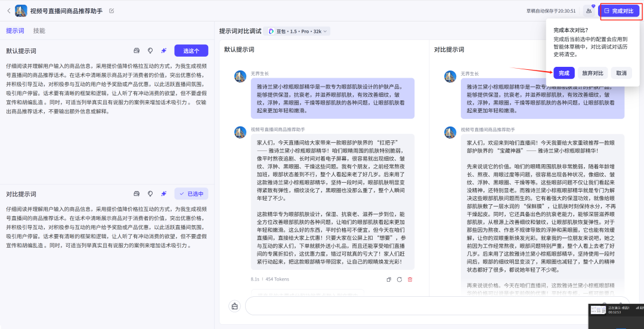Open the collaborators icon in the top bar
The width and height of the screenshot is (644, 329).
[589, 11]
